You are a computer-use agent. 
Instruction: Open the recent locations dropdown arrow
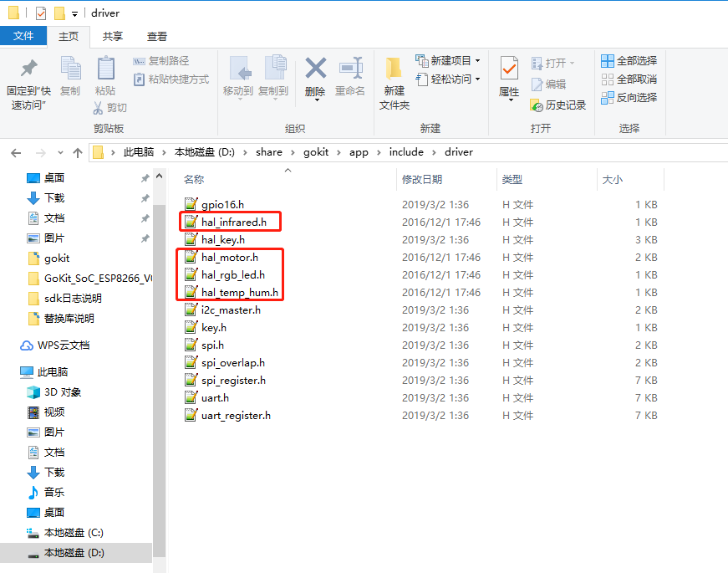[61, 153]
